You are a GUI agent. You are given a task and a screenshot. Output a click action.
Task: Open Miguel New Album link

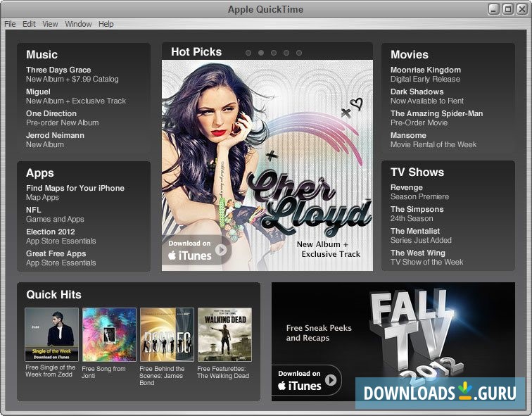point(76,96)
